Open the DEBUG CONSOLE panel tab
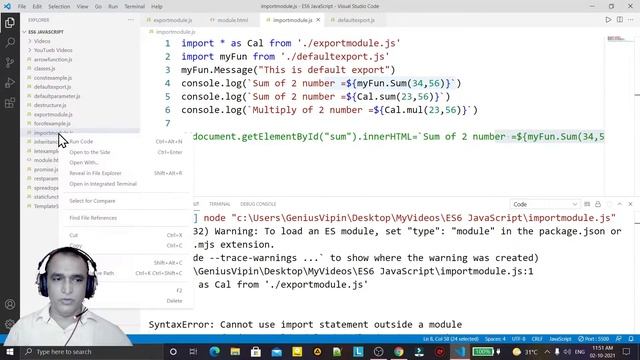This screenshot has width=640, height=360. [x=258, y=204]
